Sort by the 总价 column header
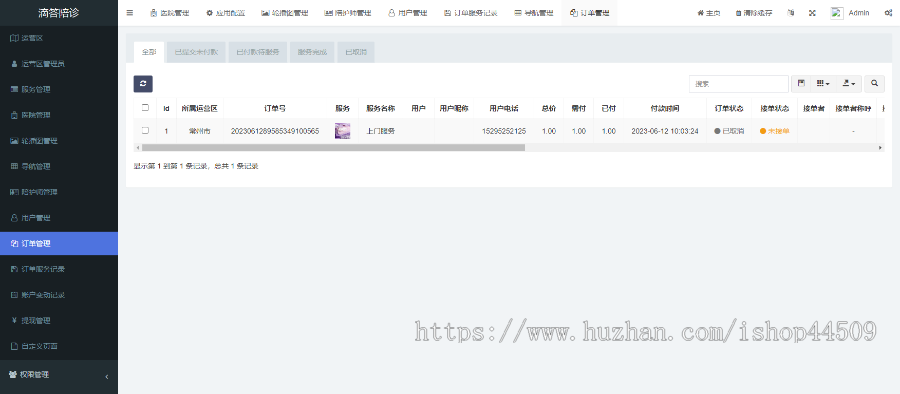This screenshot has width=900, height=394. [549, 108]
